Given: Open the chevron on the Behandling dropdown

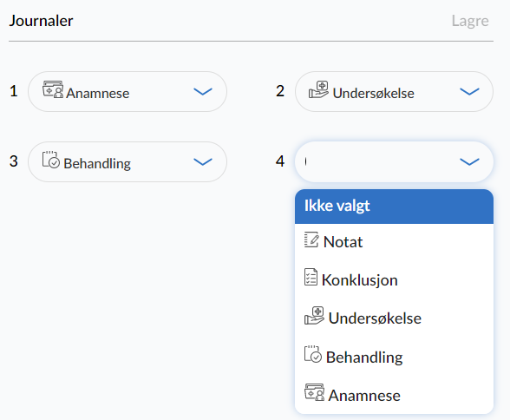Looking at the screenshot, I should pos(203,161).
